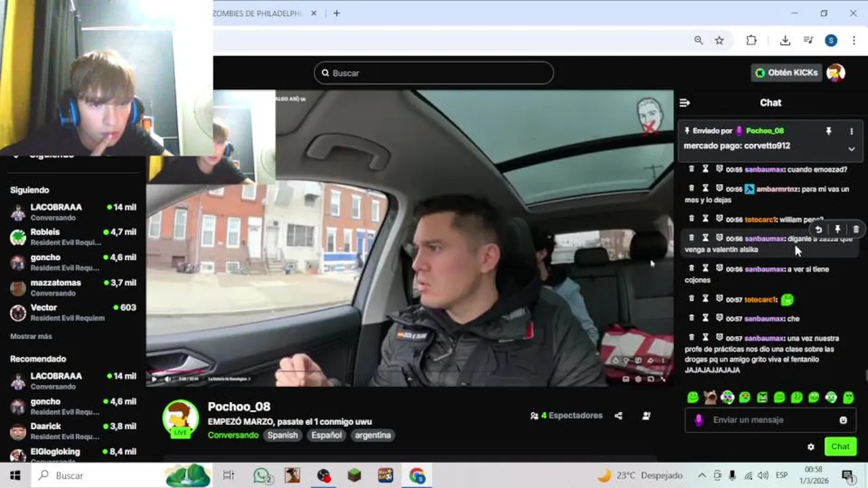Viewport: 868px width, 488px height.
Task: Click the Pochoo_08 channel name
Action: 239,407
